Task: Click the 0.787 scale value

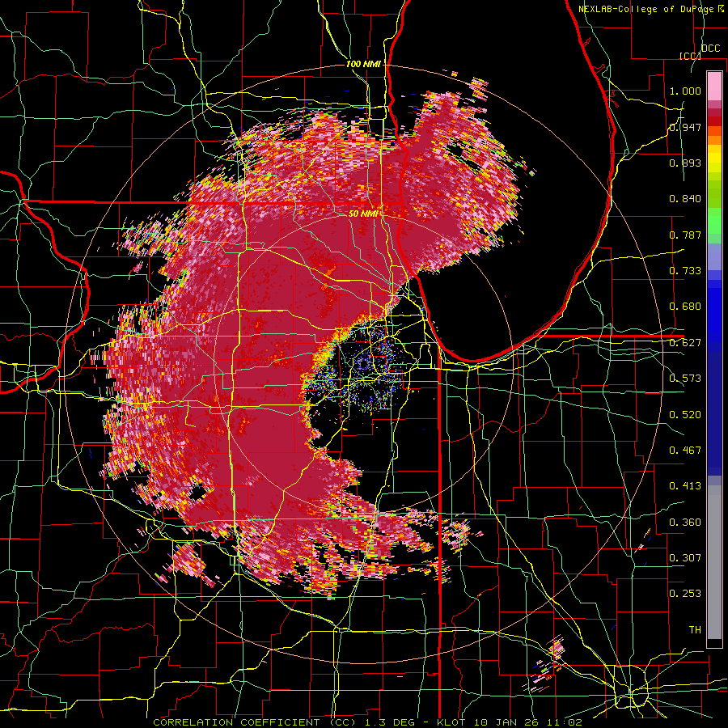Action: click(685, 235)
